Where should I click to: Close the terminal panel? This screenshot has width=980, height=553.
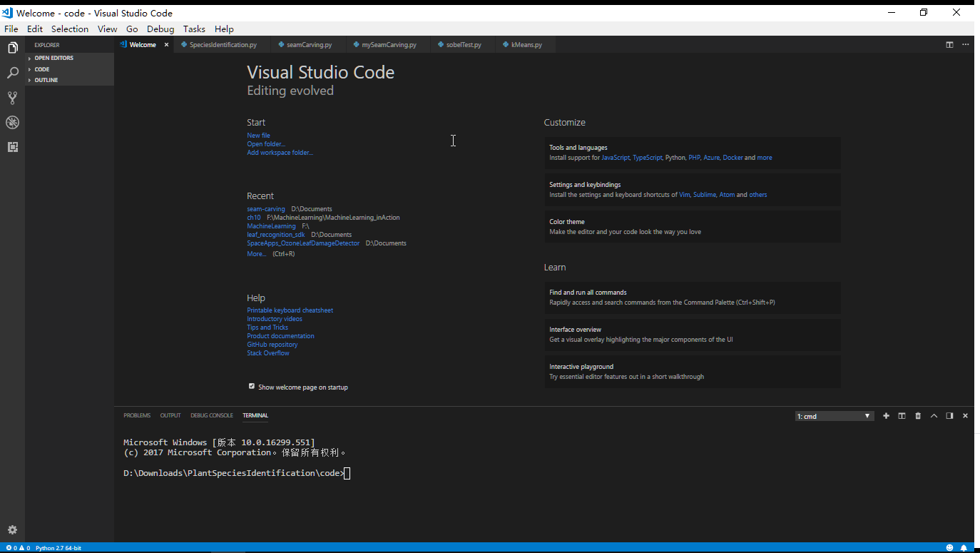pyautogui.click(x=965, y=416)
